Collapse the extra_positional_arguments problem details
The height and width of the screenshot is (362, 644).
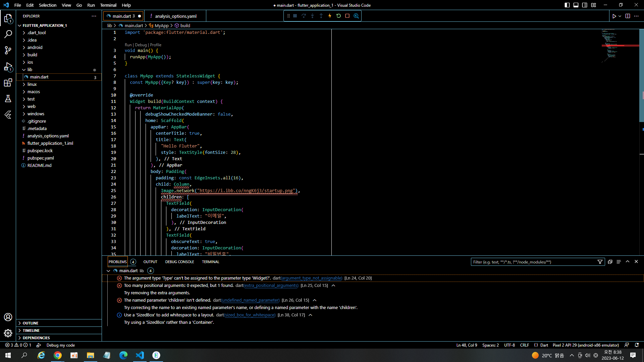333,286
